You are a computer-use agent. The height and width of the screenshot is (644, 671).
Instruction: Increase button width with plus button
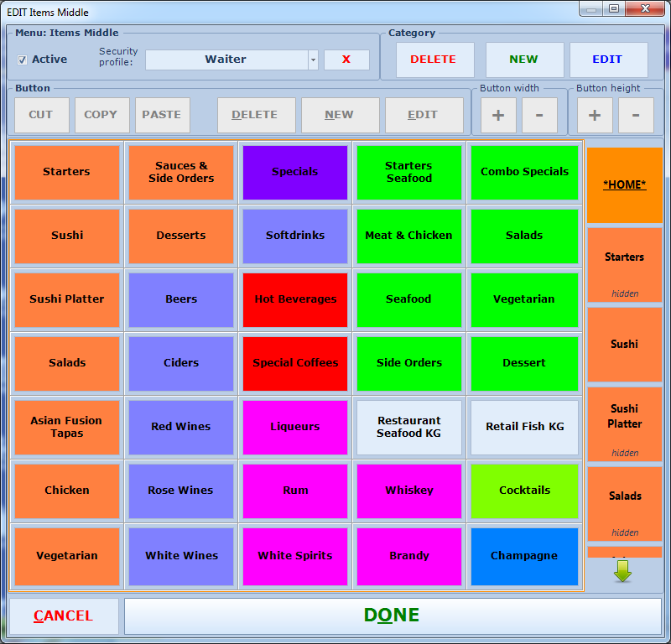coord(498,115)
